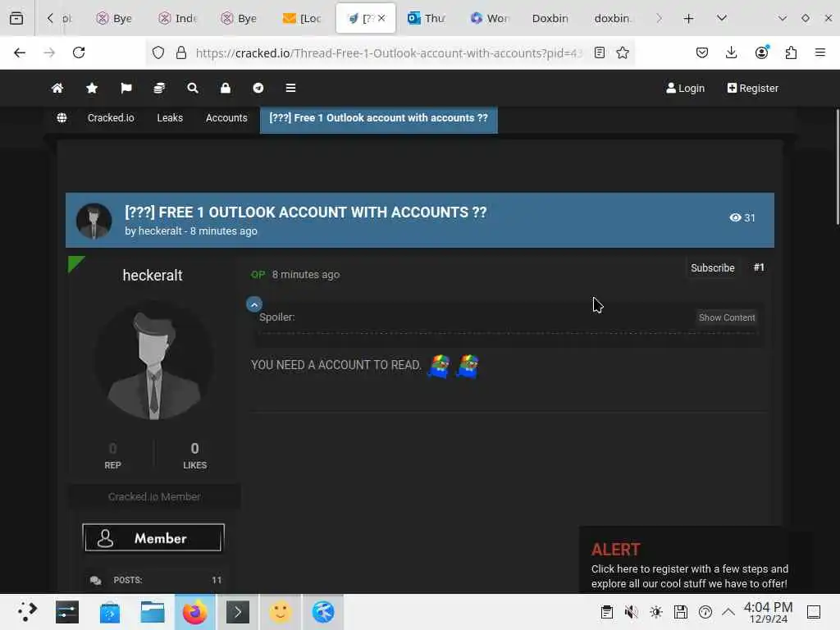Click the highlighted thread title breadcrumb
This screenshot has height=630, width=840.
[378, 118]
